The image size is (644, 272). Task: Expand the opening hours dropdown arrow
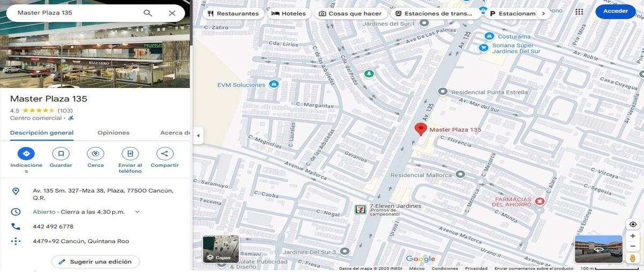[x=137, y=212]
